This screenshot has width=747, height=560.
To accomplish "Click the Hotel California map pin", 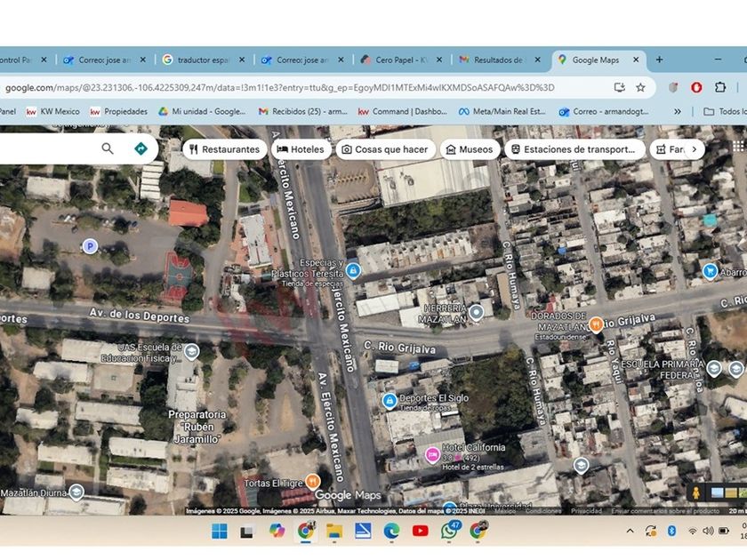I will coord(432,454).
